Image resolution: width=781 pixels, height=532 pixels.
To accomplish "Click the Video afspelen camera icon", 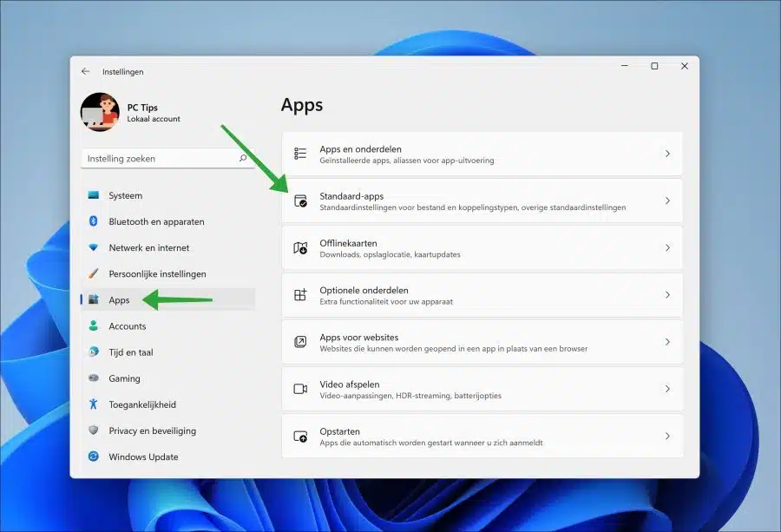I will (300, 389).
